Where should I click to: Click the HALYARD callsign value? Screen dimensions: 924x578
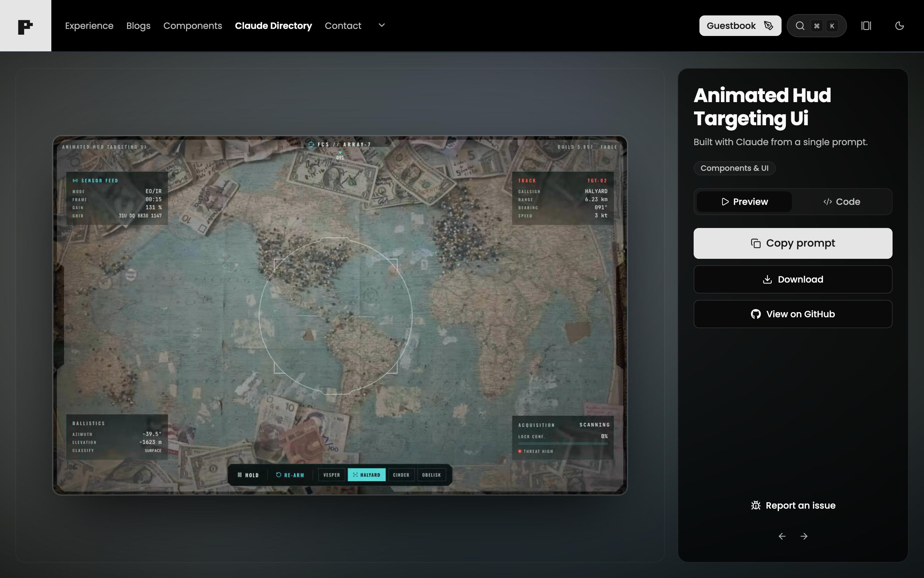coord(596,191)
